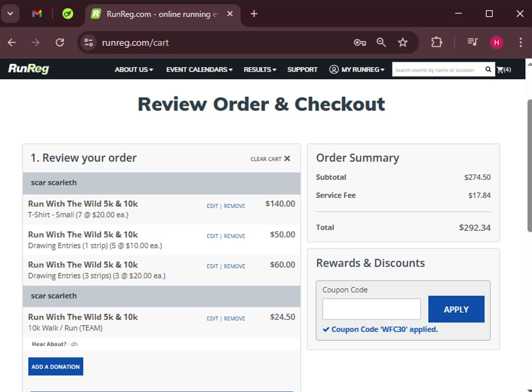Click the Add a Donation button
532x392 pixels.
click(56, 366)
